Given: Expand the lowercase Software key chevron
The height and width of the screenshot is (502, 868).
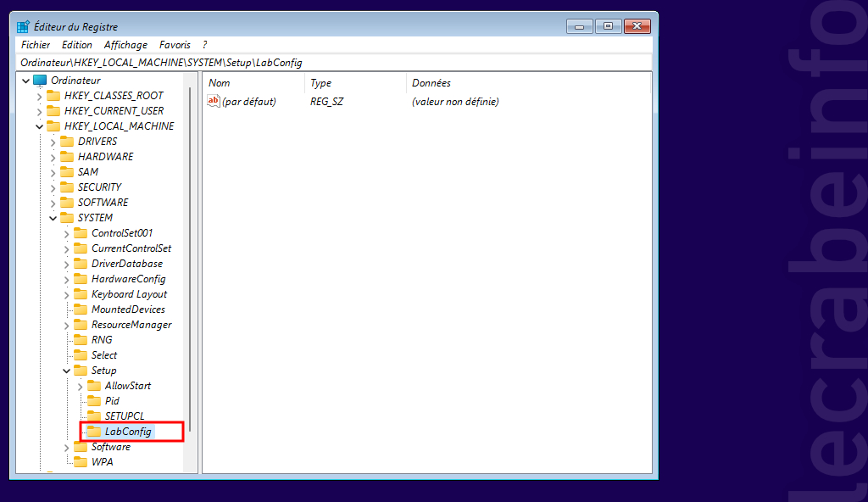Looking at the screenshot, I should [66, 448].
